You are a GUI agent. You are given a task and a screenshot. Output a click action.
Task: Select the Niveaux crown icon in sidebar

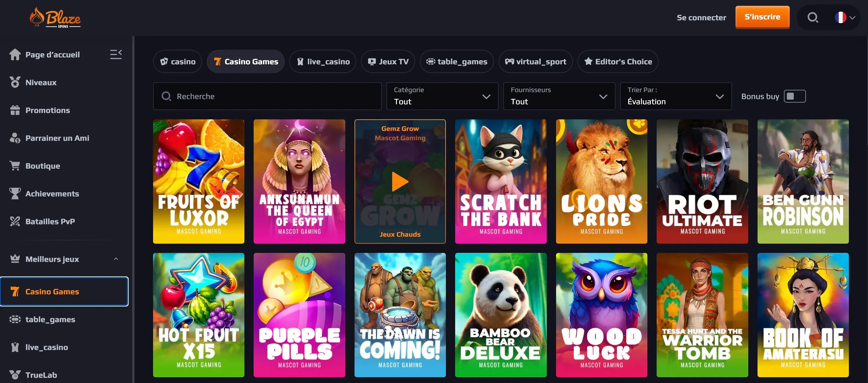click(x=15, y=82)
